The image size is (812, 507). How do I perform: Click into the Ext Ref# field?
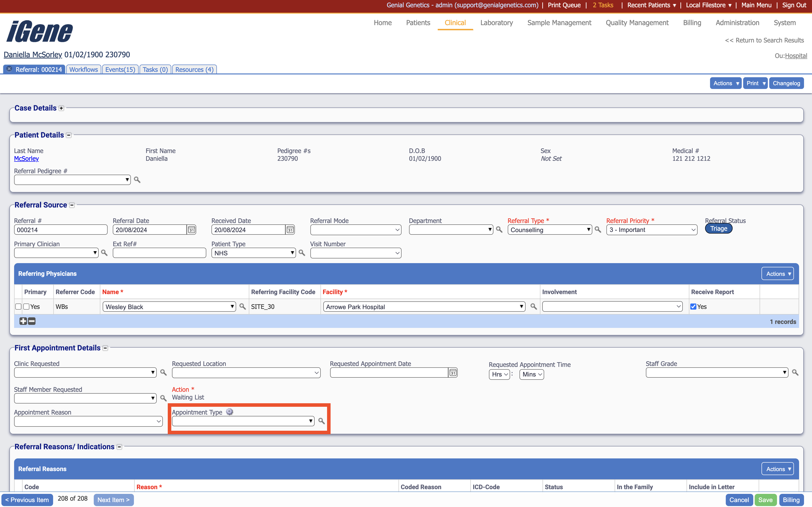click(x=159, y=253)
